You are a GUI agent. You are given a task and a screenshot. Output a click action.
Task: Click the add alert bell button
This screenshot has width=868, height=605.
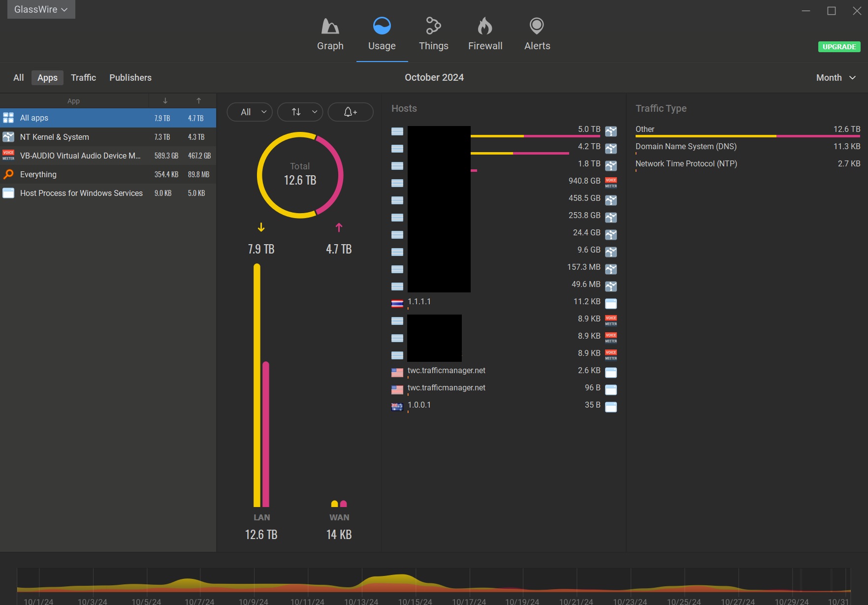click(x=350, y=112)
